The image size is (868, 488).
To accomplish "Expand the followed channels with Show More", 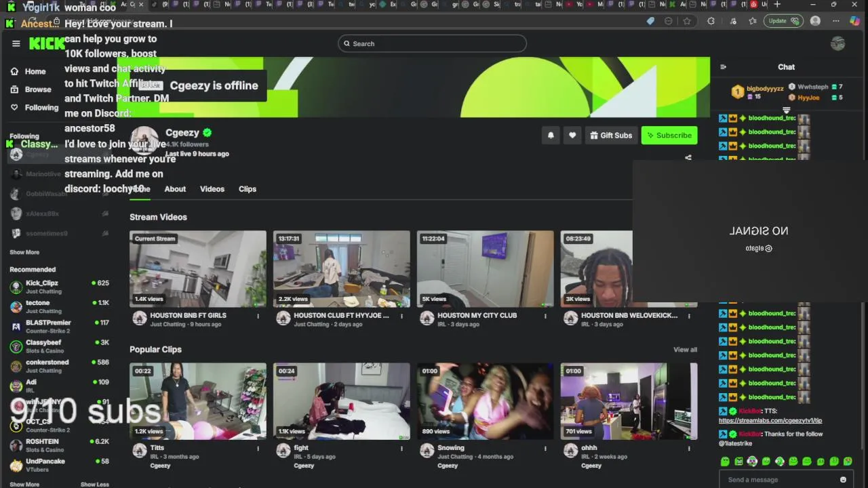I will (24, 252).
